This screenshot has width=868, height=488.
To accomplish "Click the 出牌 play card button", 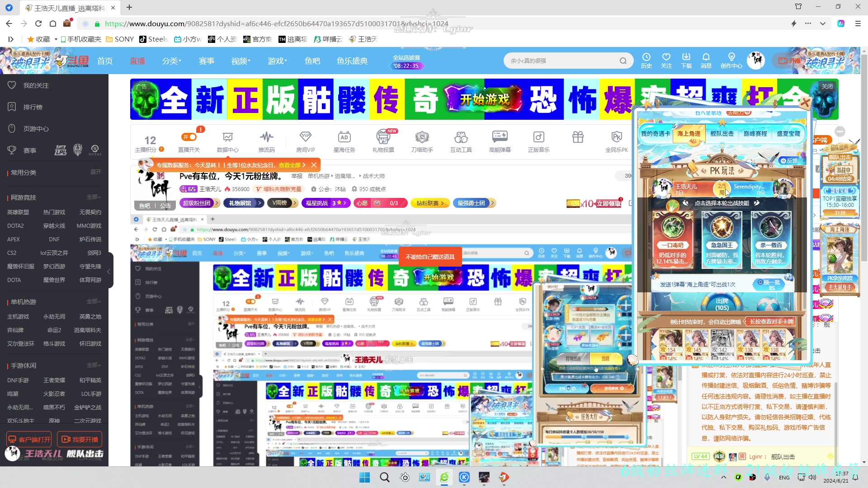I will pos(722,304).
